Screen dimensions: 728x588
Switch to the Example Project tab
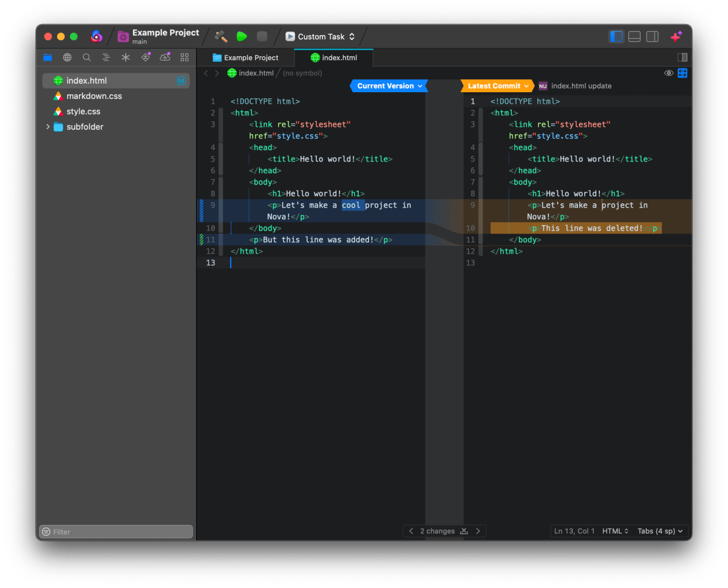tap(245, 58)
